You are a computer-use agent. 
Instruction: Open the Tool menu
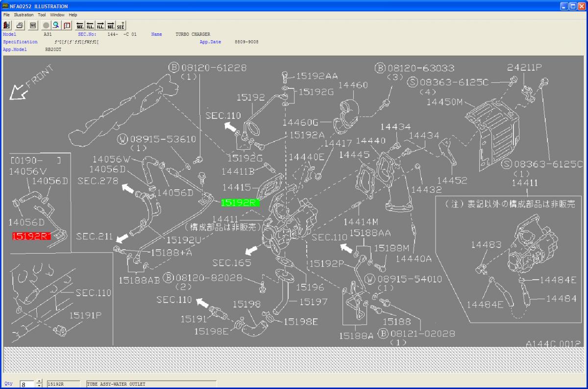pos(42,15)
